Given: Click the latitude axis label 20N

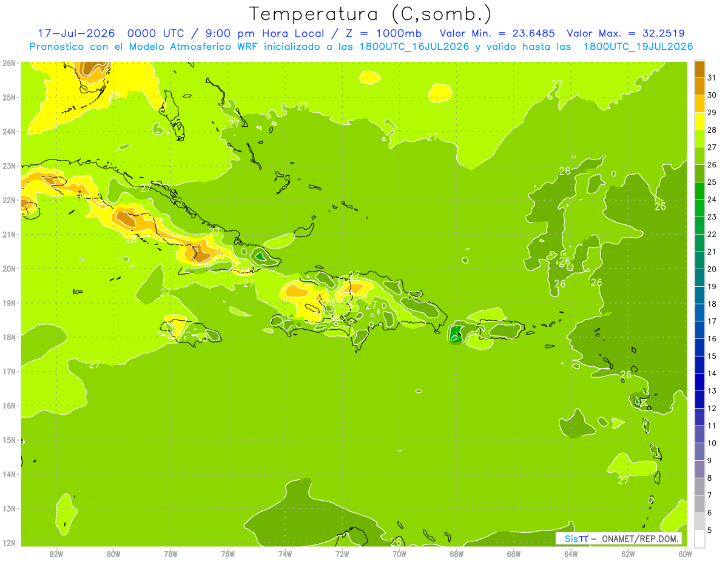Looking at the screenshot, I should tap(9, 269).
